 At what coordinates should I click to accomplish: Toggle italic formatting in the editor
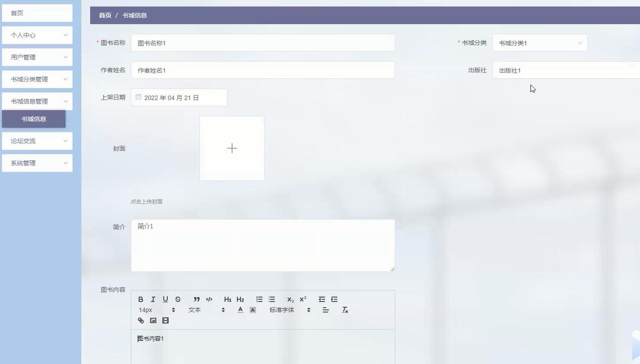click(x=153, y=299)
